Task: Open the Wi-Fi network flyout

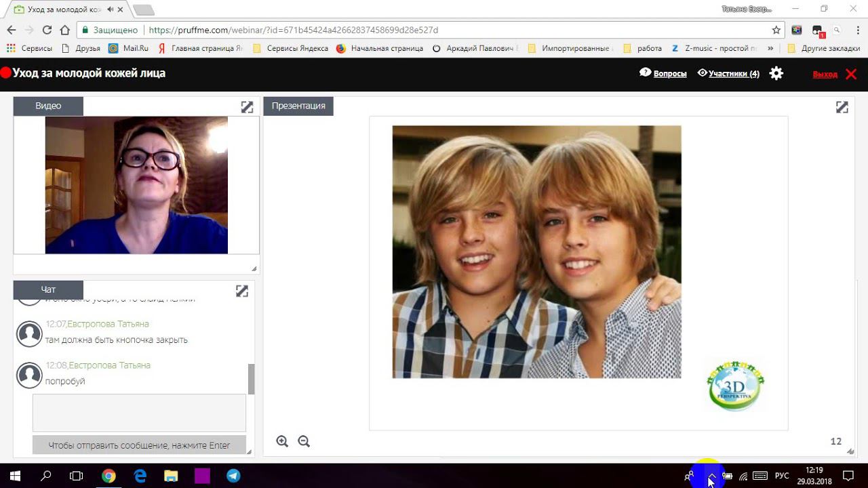Action: pyautogui.click(x=744, y=476)
